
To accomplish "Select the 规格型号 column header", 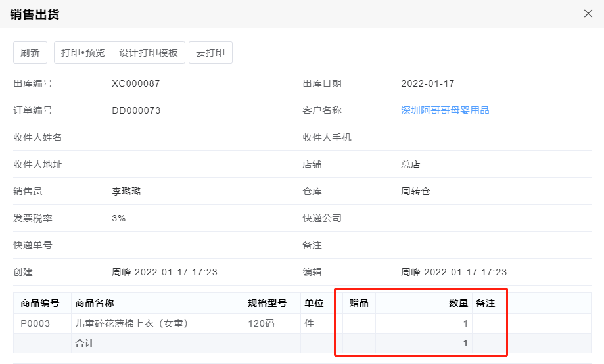I will (x=267, y=303).
